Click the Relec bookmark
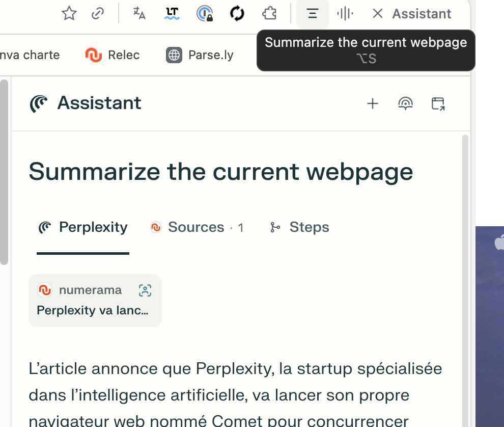Image resolution: width=504 pixels, height=427 pixels. pos(113,55)
